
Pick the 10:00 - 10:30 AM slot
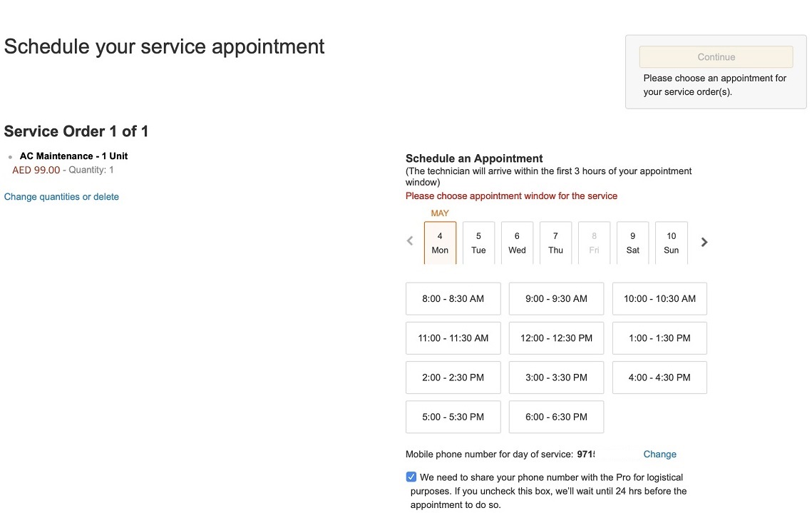(659, 299)
